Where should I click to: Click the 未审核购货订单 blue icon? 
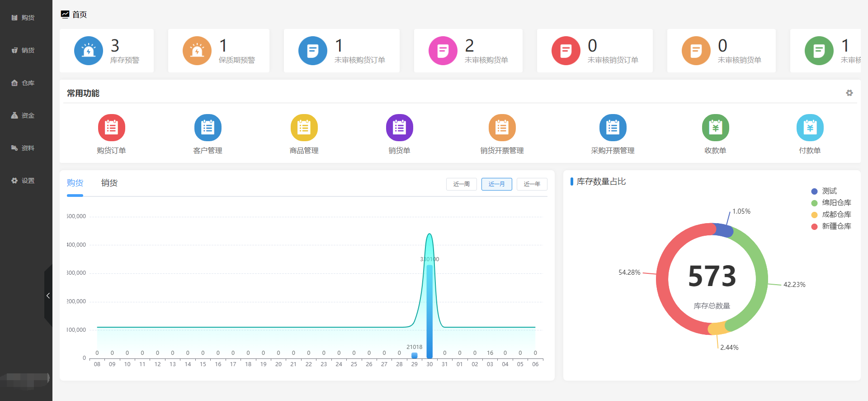pyautogui.click(x=313, y=51)
